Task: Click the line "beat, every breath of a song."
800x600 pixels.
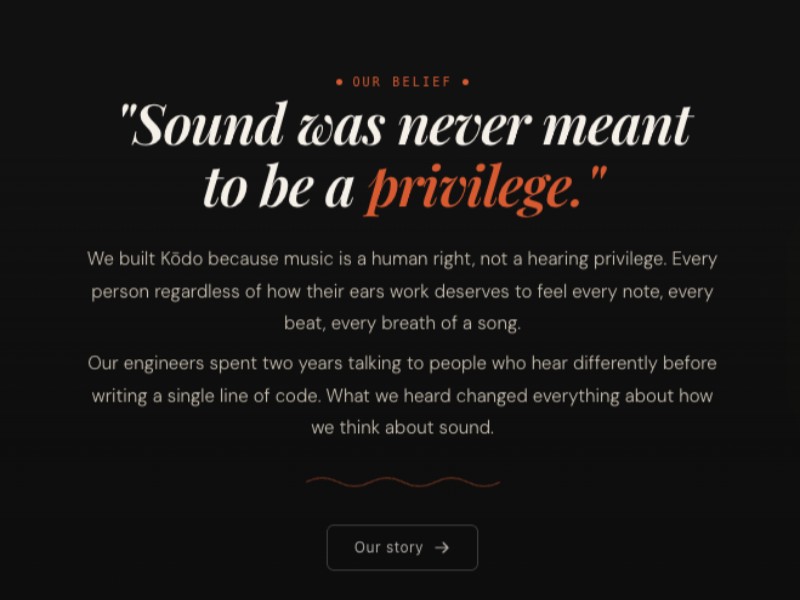Action: tap(402, 324)
